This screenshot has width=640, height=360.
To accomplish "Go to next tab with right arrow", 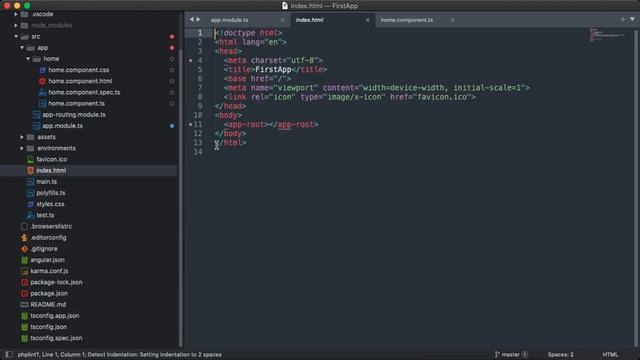I will (198, 20).
